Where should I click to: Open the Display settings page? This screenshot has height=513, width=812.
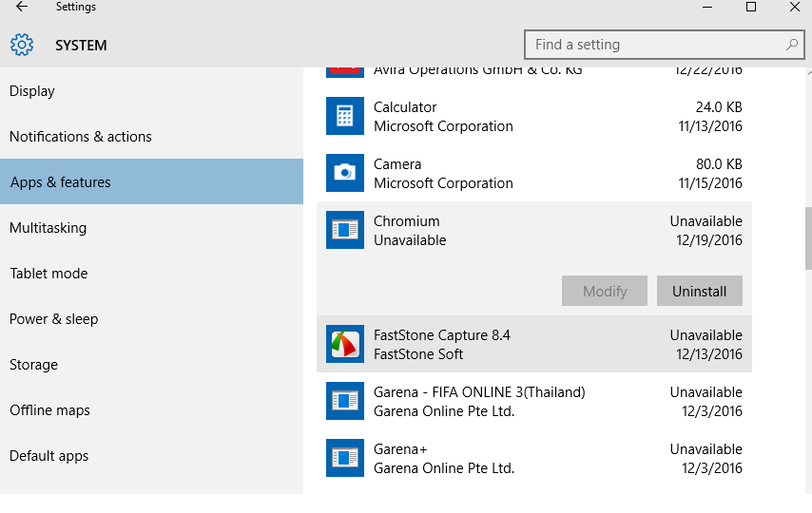pyautogui.click(x=32, y=91)
